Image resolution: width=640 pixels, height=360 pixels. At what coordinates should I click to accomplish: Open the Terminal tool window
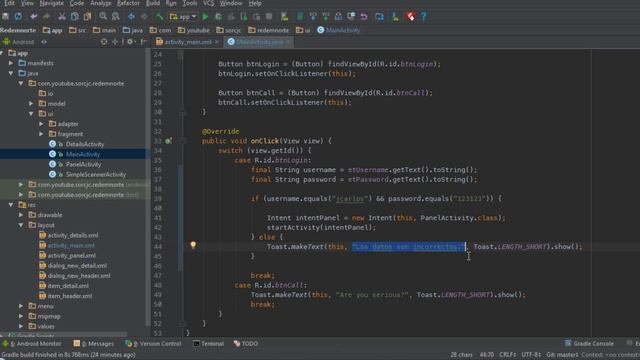pyautogui.click(x=209, y=344)
